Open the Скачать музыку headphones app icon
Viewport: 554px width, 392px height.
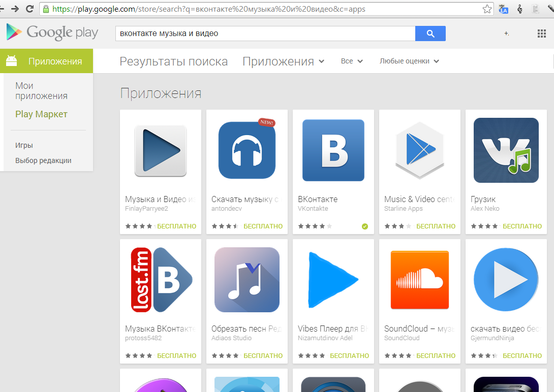[247, 150]
